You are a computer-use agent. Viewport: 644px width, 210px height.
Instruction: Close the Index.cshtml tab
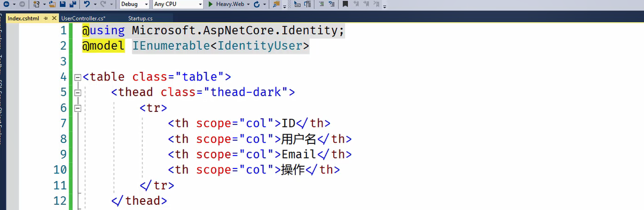54,18
